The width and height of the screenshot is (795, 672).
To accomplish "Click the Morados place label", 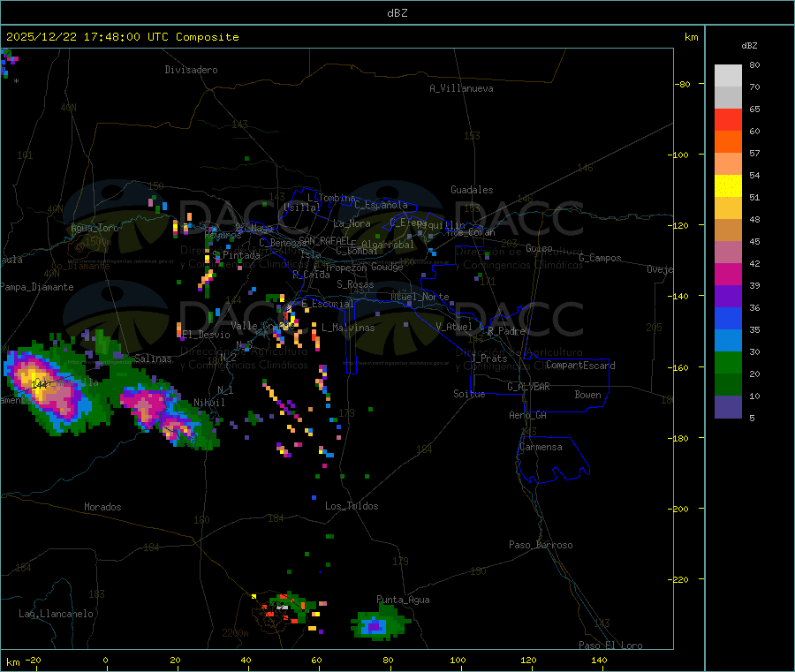I will pos(102,507).
